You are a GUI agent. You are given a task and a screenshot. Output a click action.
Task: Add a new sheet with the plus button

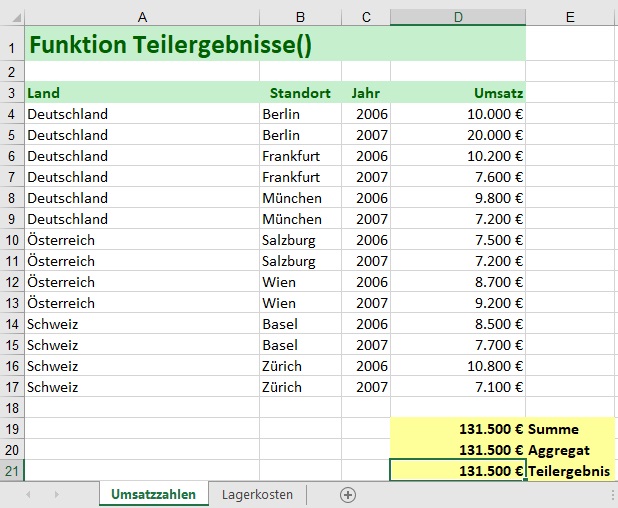tap(348, 495)
